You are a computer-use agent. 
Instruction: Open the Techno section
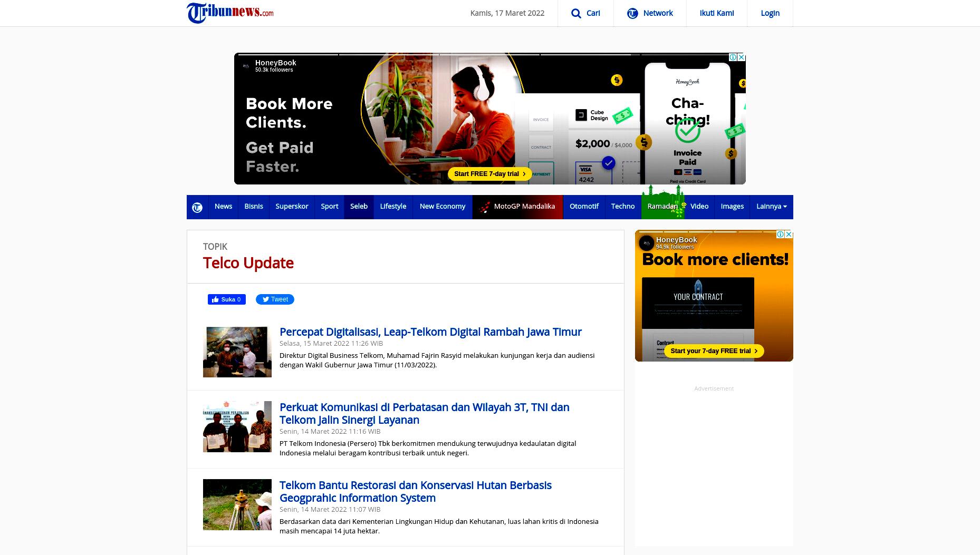point(623,207)
